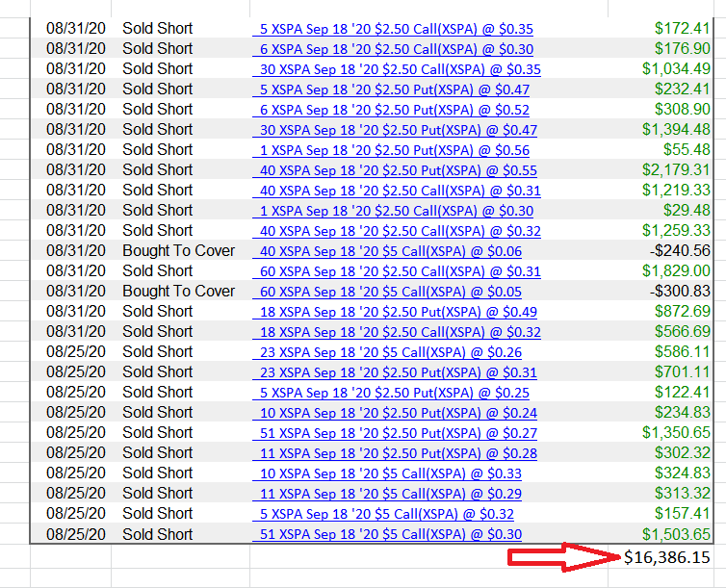Open link 60 XSPA $2.50 Call @ $0.31
Viewport: 726px width, 588px height.
click(397, 271)
